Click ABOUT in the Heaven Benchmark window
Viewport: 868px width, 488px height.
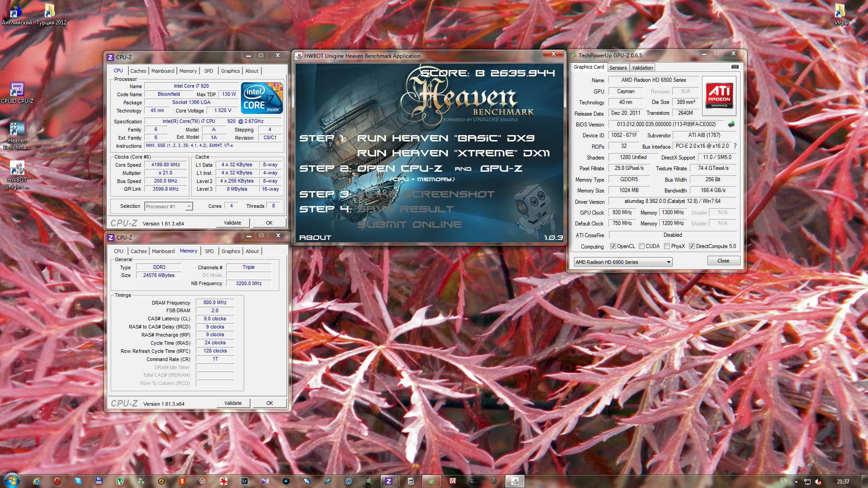pyautogui.click(x=315, y=237)
